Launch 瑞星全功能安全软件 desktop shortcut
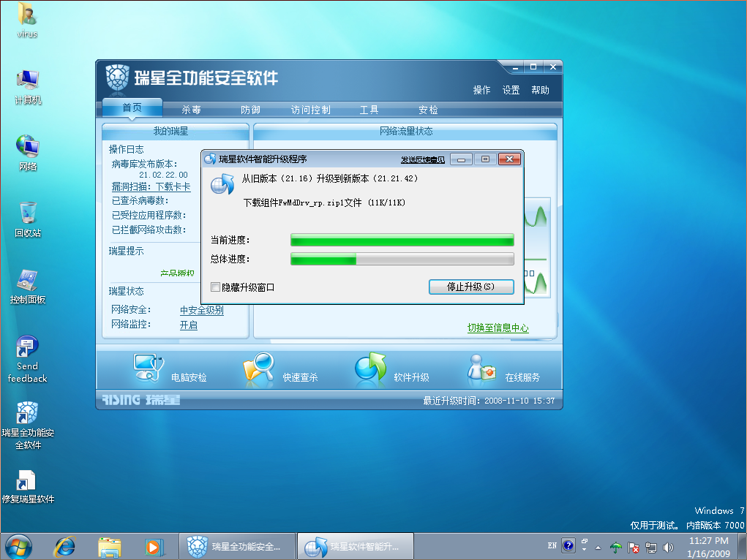Screen dimensions: 747x560 tap(28, 425)
